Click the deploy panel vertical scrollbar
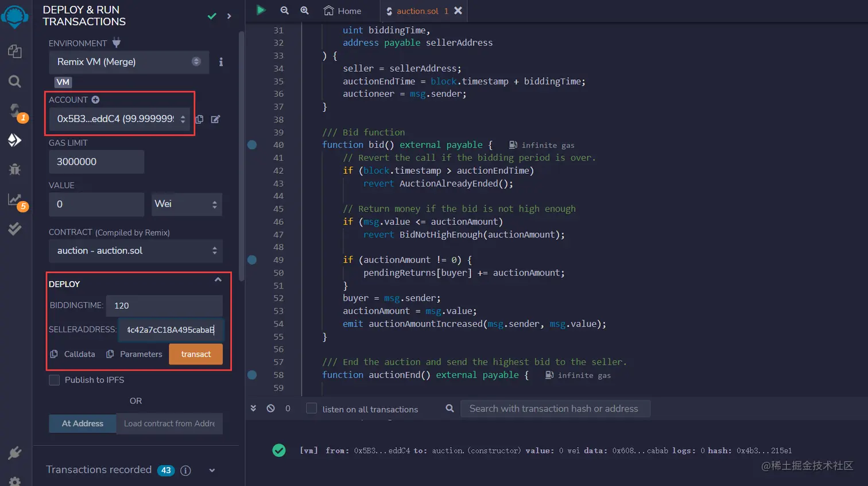The width and height of the screenshot is (868, 486). point(242,155)
